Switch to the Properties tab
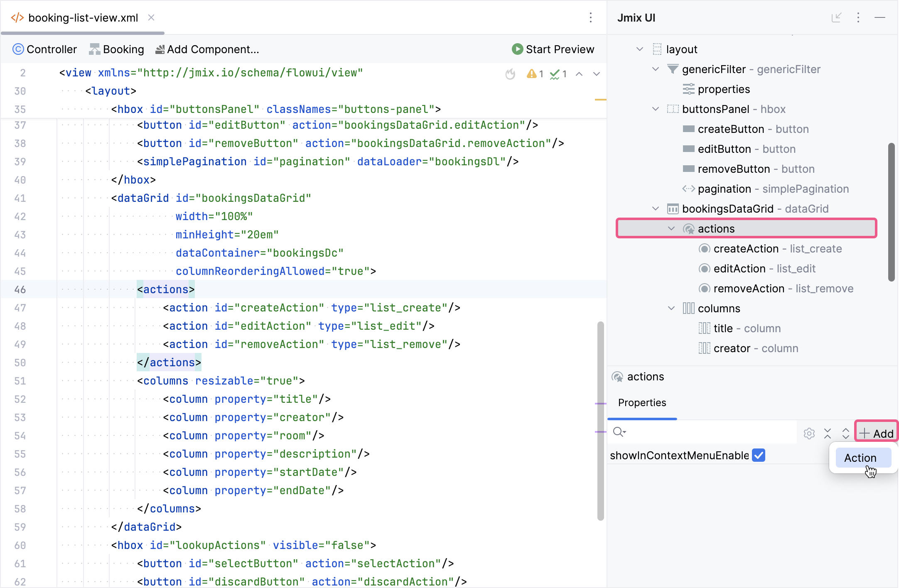The width and height of the screenshot is (899, 588). pyautogui.click(x=642, y=403)
